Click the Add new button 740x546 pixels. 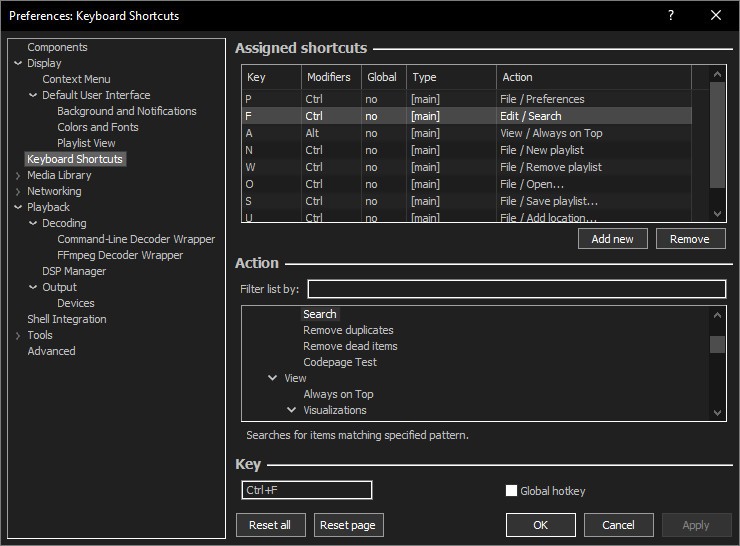coord(612,239)
